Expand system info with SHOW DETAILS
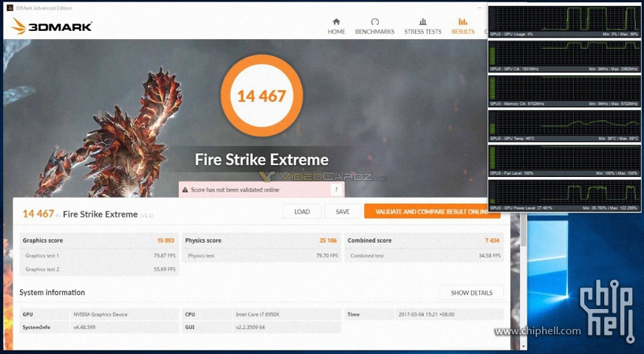Image resolution: width=644 pixels, height=354 pixels. click(x=471, y=293)
